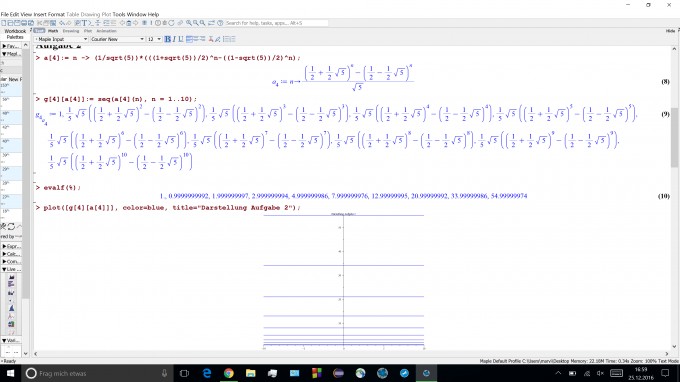The width and height of the screenshot is (680, 382).
Task: Open the notification center icon
Action: click(665, 373)
